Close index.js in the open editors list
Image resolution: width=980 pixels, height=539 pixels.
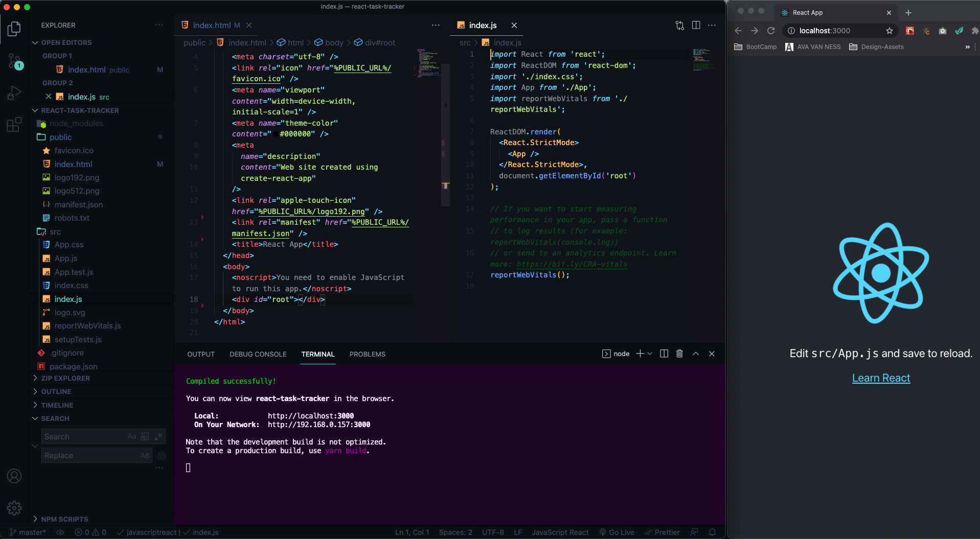coord(49,97)
